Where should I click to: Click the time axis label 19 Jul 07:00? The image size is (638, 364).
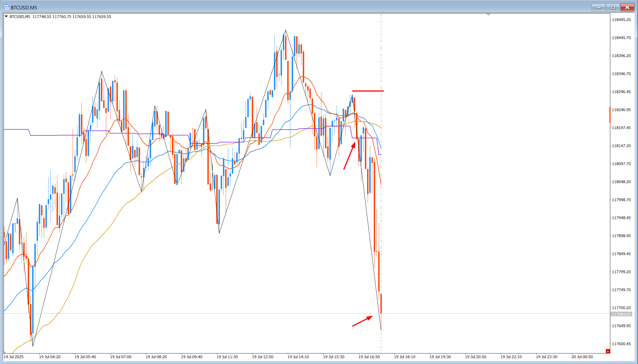tap(121, 357)
